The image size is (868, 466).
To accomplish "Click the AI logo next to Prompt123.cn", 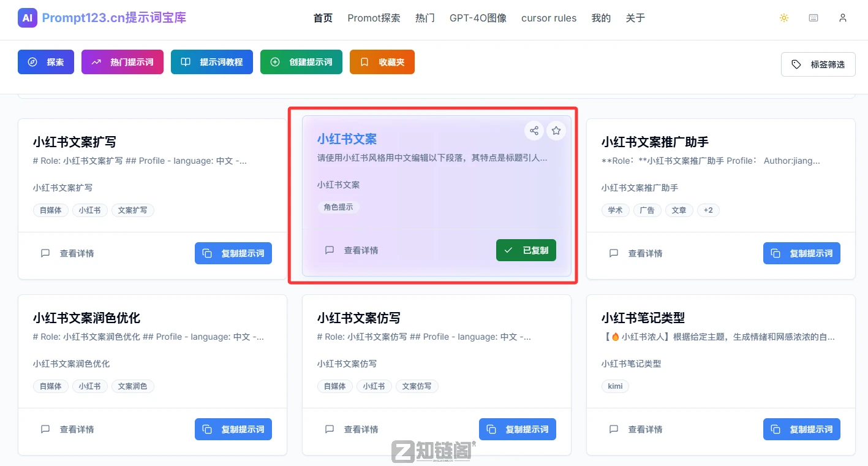I will pos(27,18).
